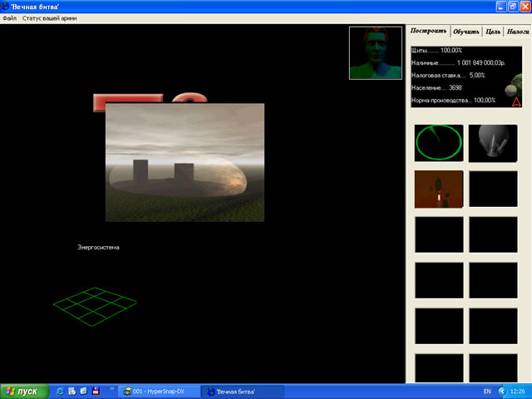Switch to the Обучить tab
The width and height of the screenshot is (532, 399).
pyautogui.click(x=465, y=32)
